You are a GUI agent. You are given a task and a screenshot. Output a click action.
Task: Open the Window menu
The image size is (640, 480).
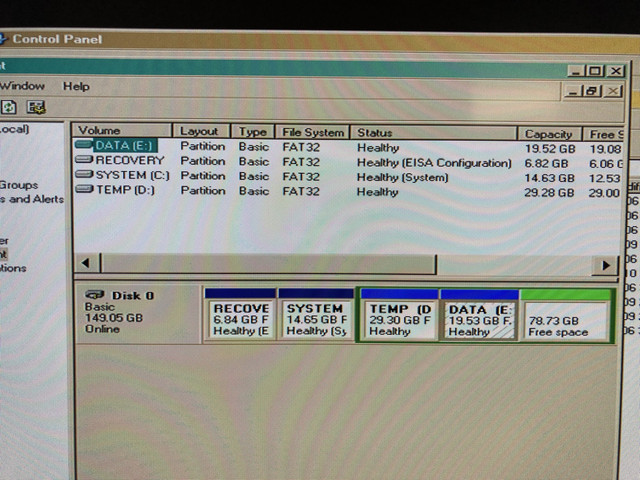pos(22,86)
